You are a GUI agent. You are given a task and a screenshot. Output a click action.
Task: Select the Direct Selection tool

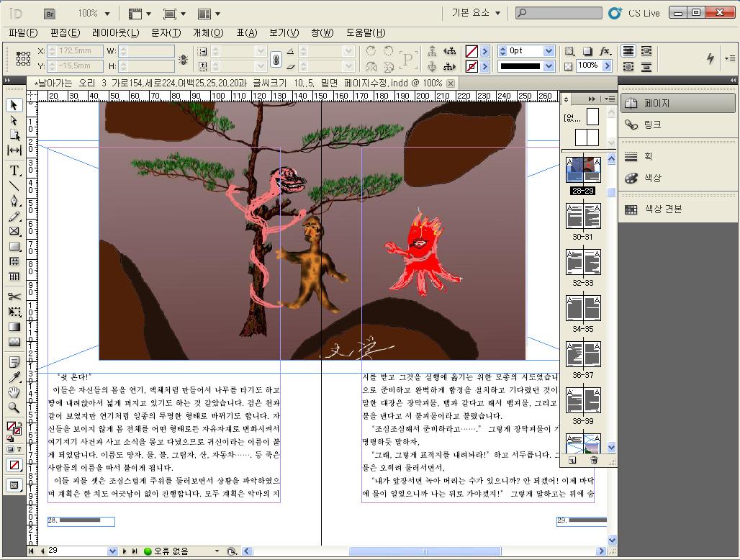(x=14, y=120)
